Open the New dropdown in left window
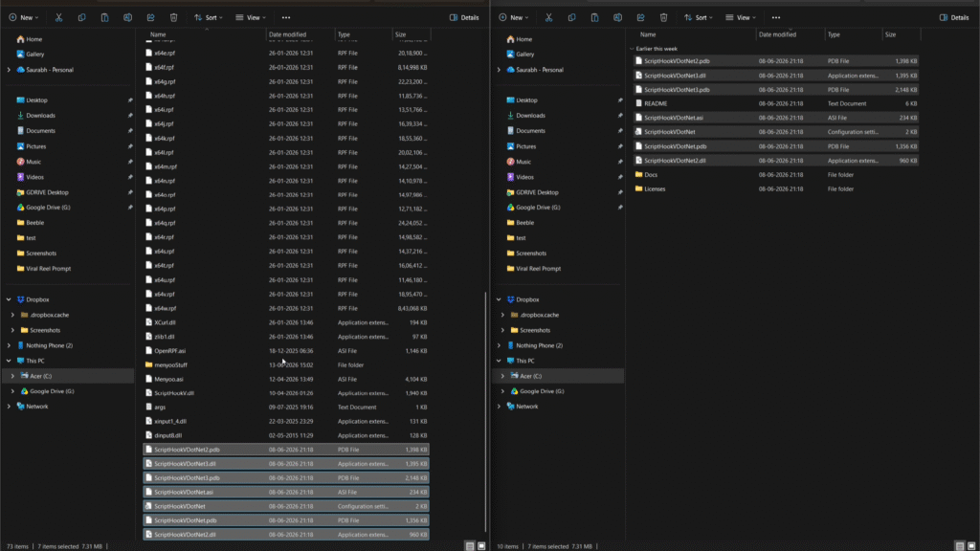Screen dimensions: 980x551 click(x=23, y=17)
